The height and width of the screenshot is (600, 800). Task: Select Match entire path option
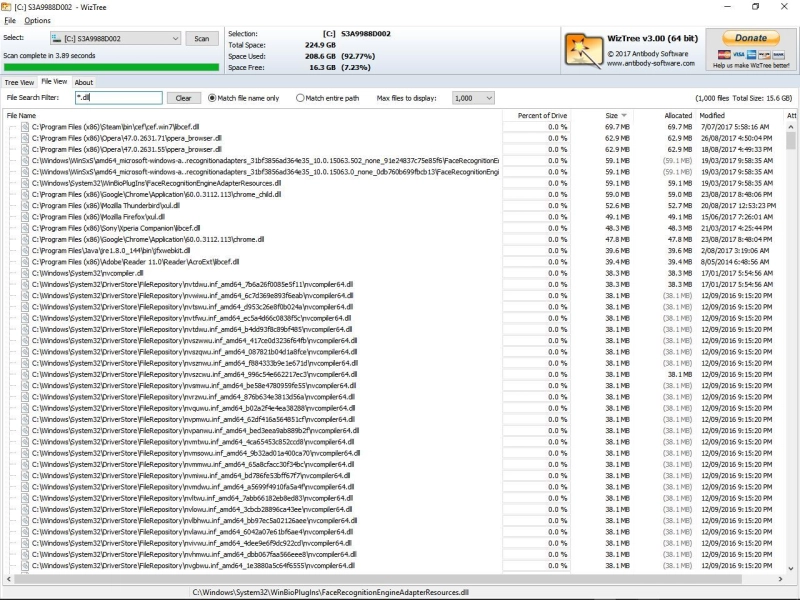[300, 98]
